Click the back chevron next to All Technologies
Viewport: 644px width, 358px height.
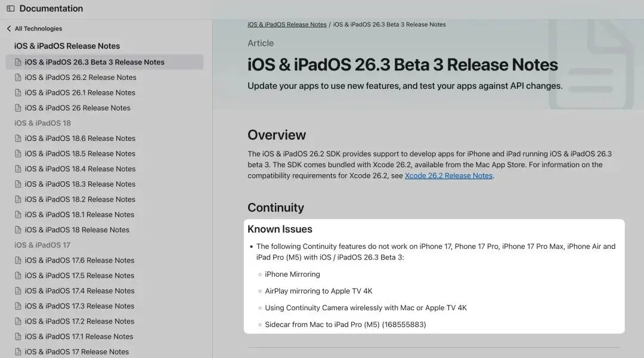click(9, 29)
